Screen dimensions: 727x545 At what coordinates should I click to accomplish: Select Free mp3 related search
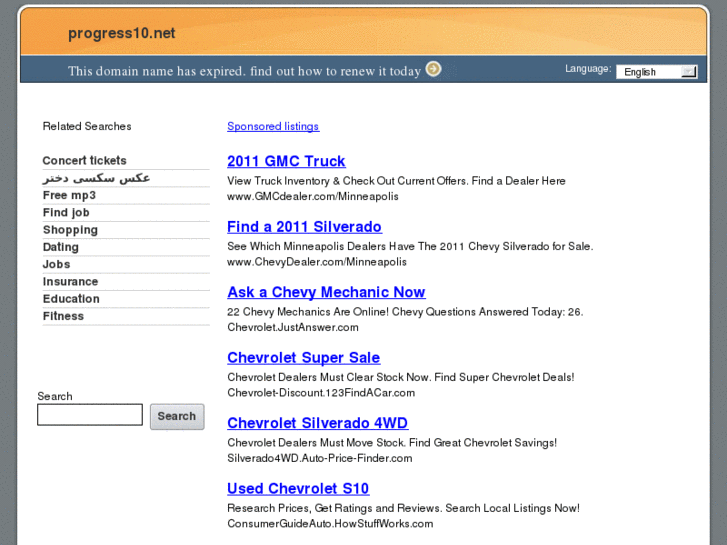click(69, 195)
